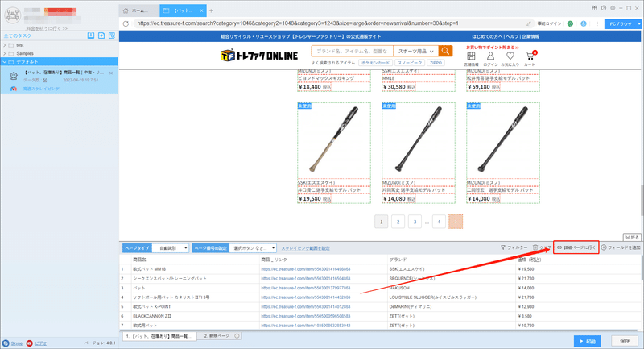This screenshot has height=349, width=644.
Task: Open the スポーツ用品 category dropdown
Action: point(415,51)
